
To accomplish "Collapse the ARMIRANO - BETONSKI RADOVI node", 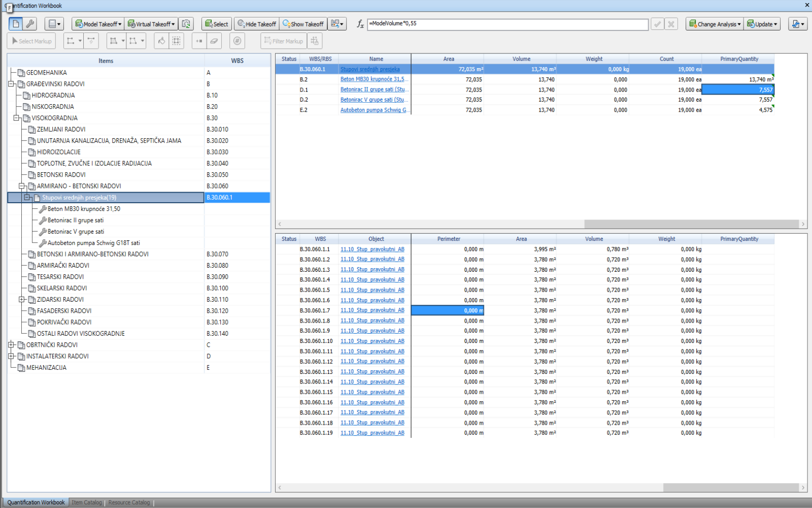I will [x=22, y=186].
